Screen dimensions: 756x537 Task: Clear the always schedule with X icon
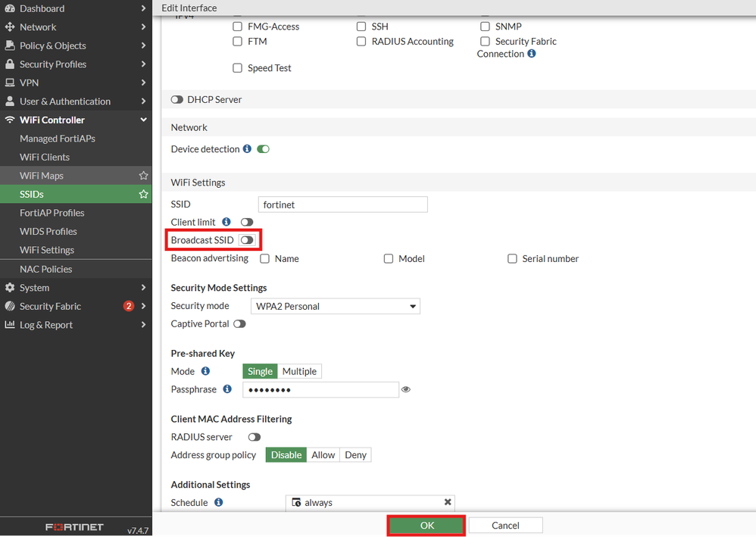[448, 502]
